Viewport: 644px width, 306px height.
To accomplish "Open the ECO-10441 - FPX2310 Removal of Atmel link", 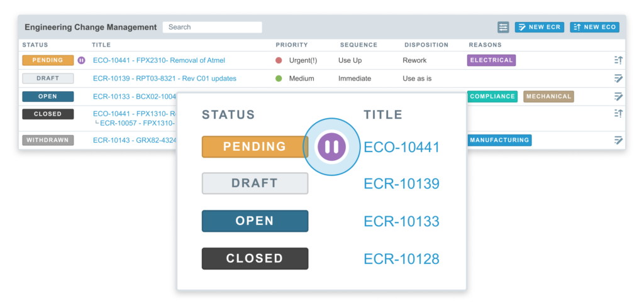I will 158,60.
